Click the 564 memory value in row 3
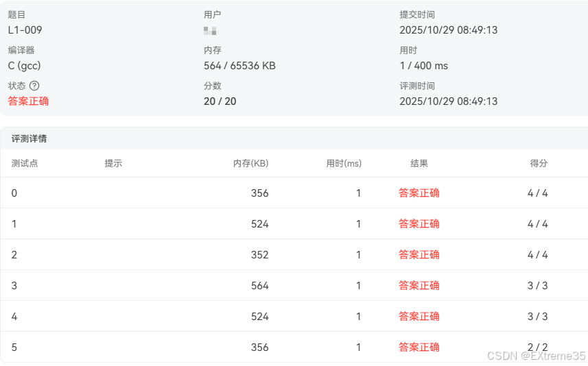The image size is (588, 366). coord(259,286)
